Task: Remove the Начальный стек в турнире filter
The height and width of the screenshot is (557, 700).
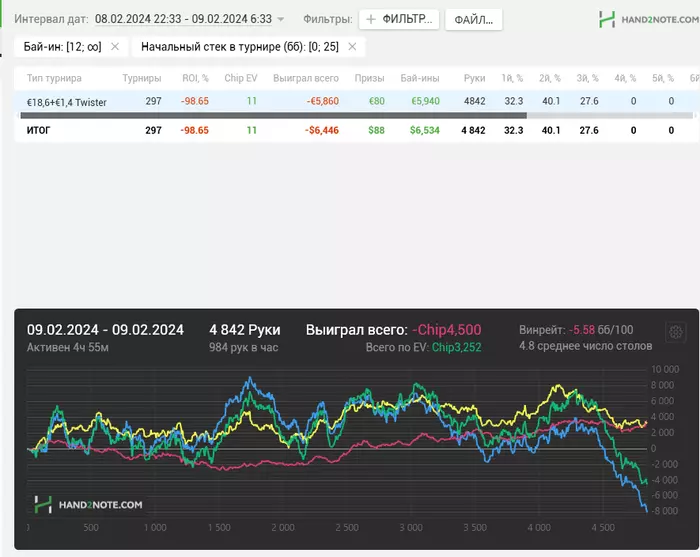Action: point(352,46)
